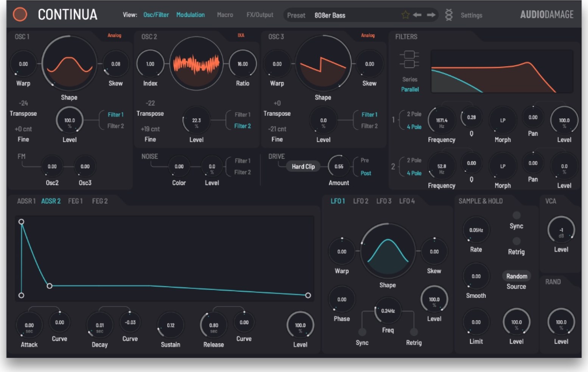Enable Sample & Hold Sync
The width and height of the screenshot is (588, 372).
click(x=516, y=215)
